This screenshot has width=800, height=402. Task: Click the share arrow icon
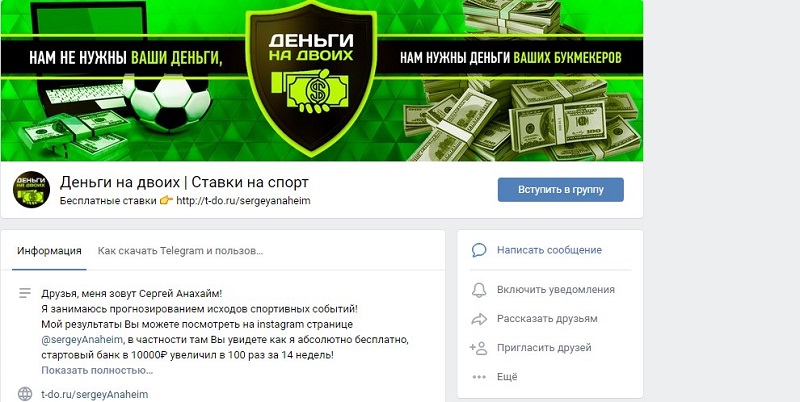point(479,319)
